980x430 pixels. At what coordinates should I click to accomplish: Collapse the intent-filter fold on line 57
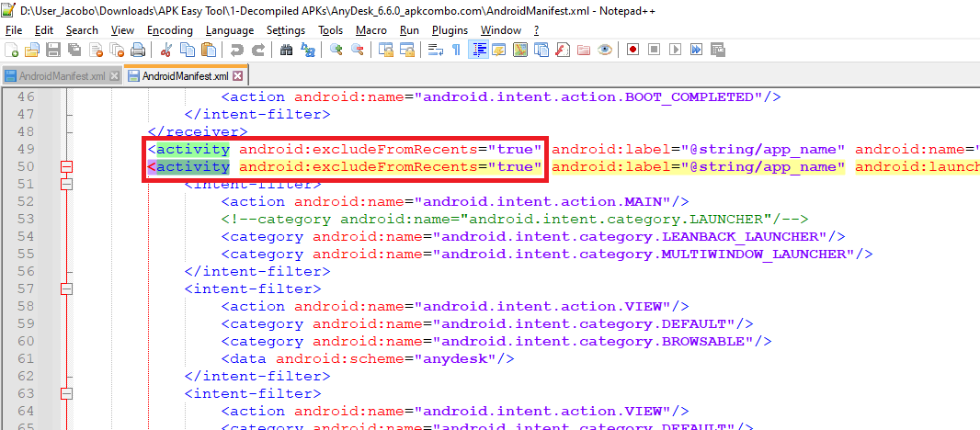coord(66,289)
